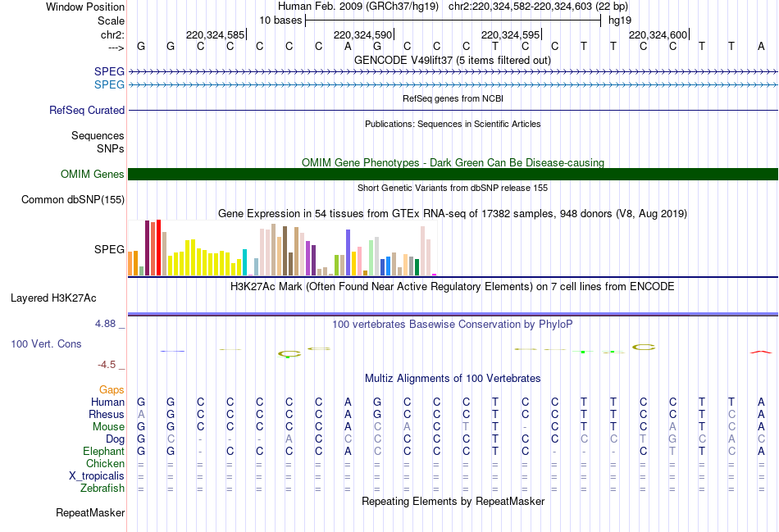
Task: Click the RepeatMasker track label
Action: click(90, 512)
